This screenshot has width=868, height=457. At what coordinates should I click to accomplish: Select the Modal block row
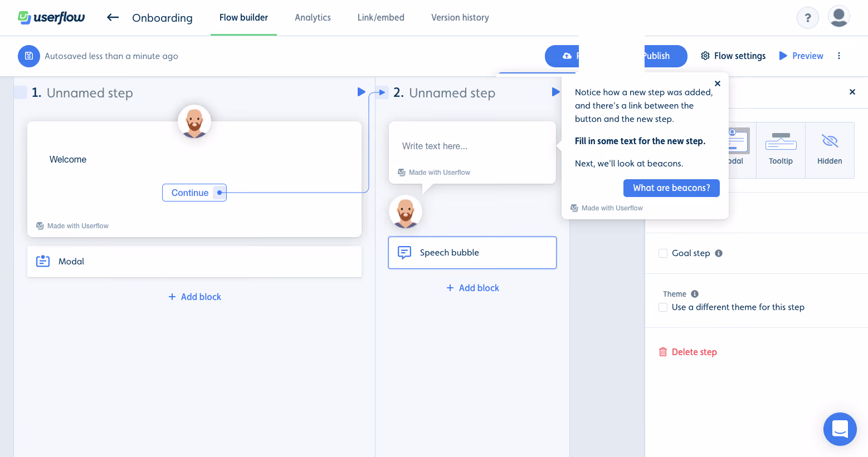tap(194, 262)
